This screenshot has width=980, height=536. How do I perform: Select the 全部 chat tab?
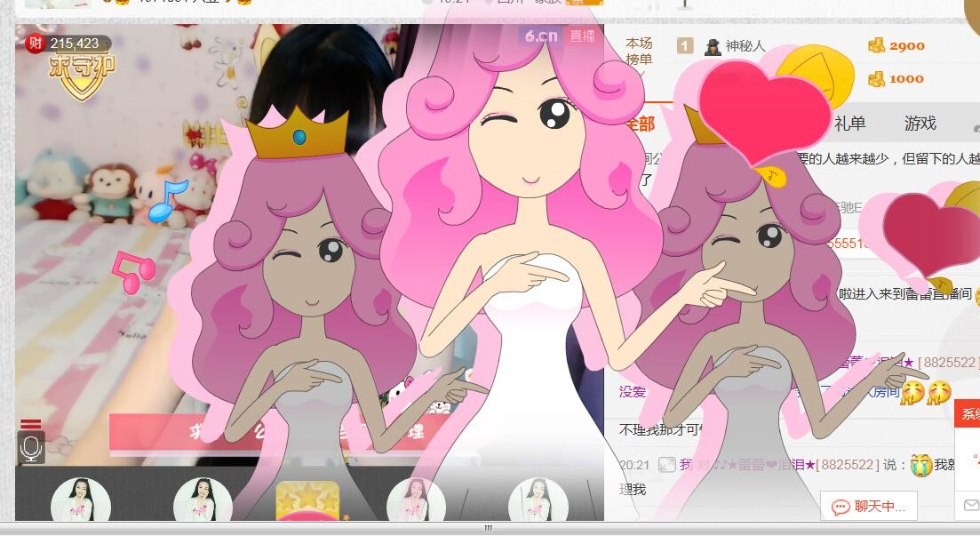point(639,124)
